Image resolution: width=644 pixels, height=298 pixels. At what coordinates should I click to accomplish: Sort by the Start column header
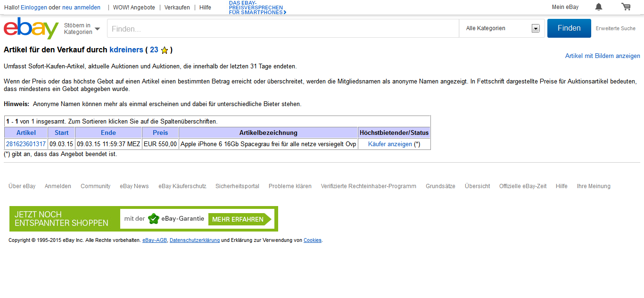(x=61, y=132)
